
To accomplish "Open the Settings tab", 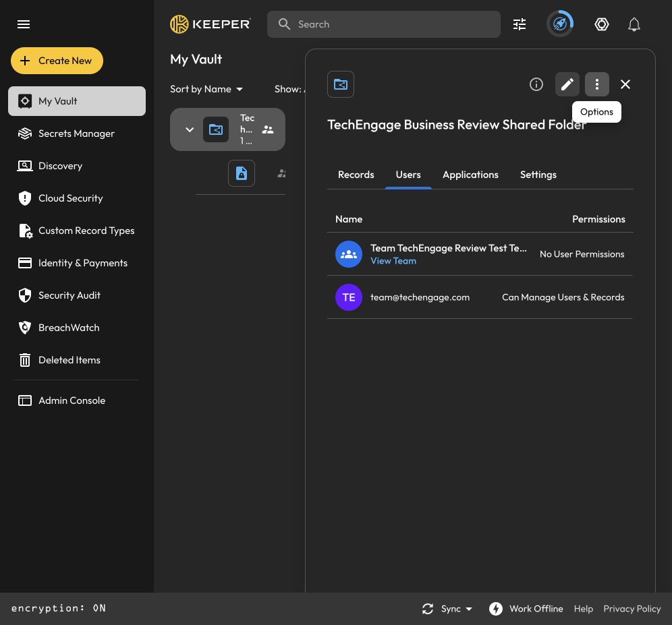I will (x=538, y=175).
